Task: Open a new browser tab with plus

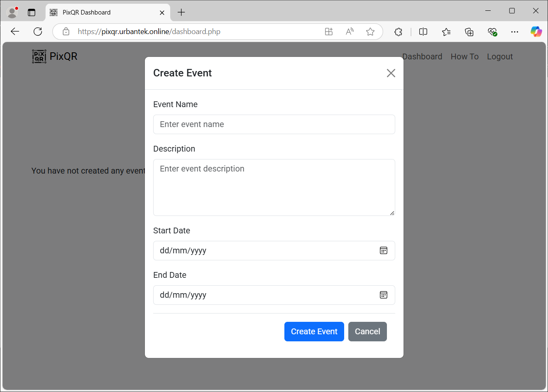Action: [181, 12]
